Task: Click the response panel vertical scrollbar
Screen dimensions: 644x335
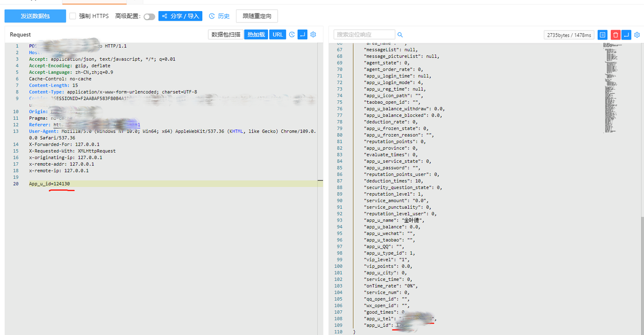Action: [x=642, y=276]
